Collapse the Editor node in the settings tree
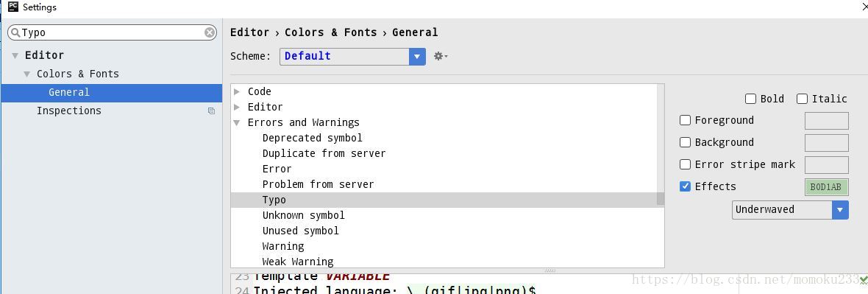The height and width of the screenshot is (294, 868). (x=15, y=55)
